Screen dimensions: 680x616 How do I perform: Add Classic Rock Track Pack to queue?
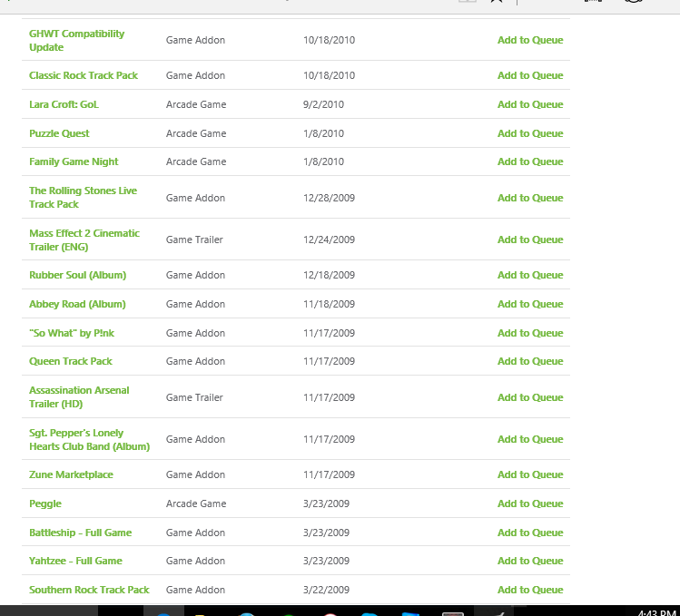(x=530, y=75)
